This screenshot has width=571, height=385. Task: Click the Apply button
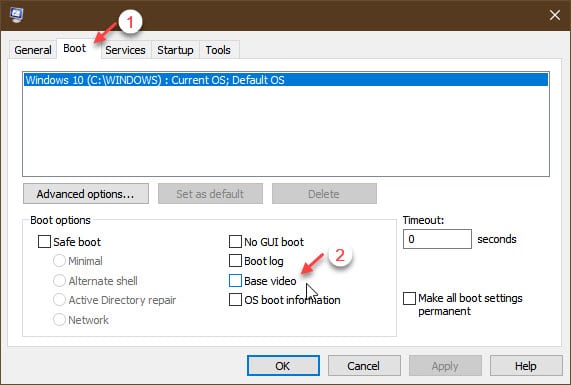[x=445, y=366]
